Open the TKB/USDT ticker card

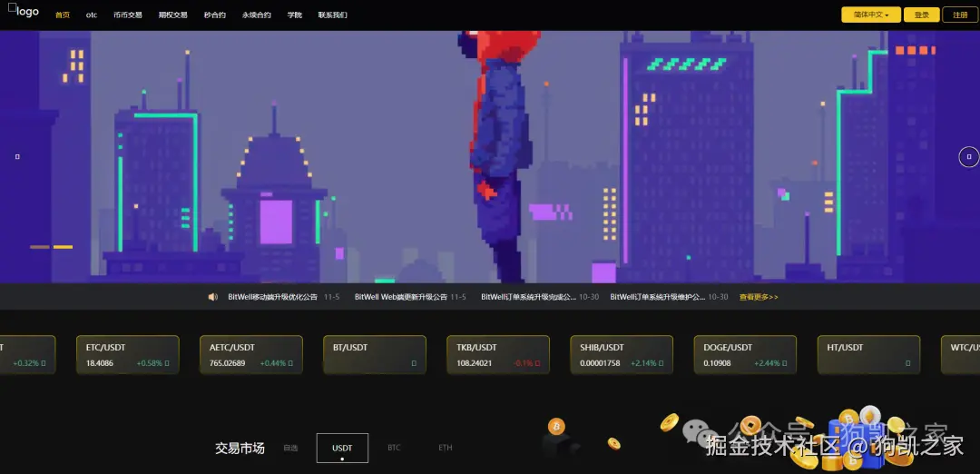coord(498,354)
